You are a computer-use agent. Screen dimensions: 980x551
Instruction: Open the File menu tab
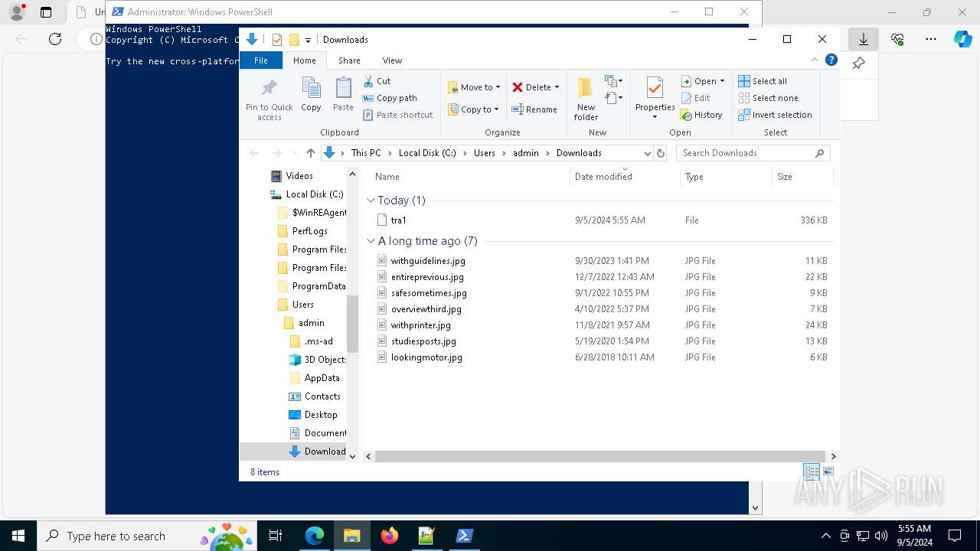click(260, 60)
